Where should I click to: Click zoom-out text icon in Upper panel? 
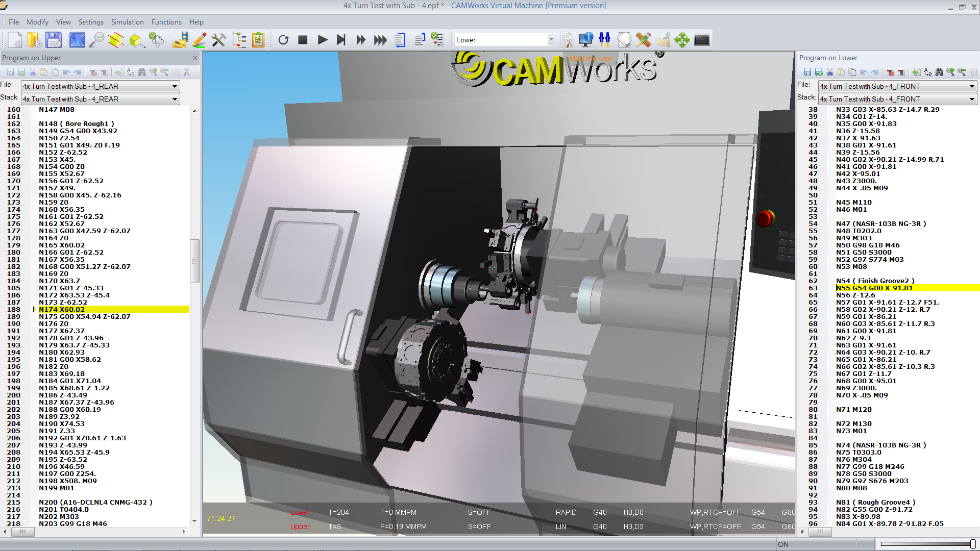[x=164, y=72]
